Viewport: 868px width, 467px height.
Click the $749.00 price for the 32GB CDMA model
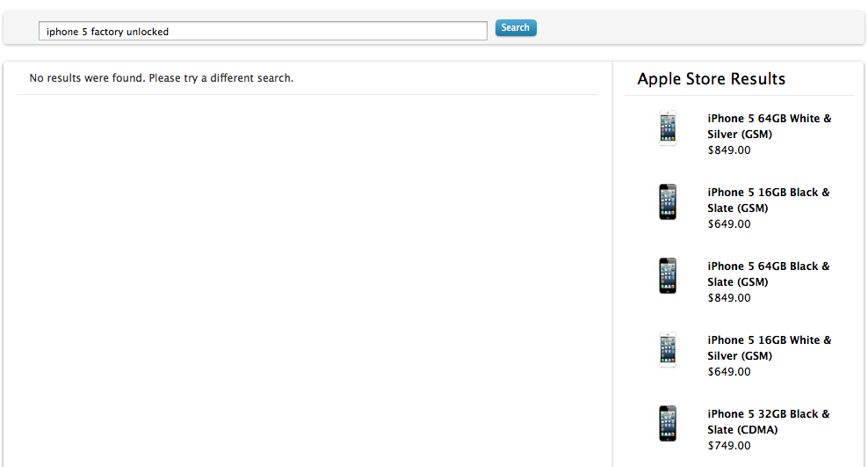(x=729, y=445)
